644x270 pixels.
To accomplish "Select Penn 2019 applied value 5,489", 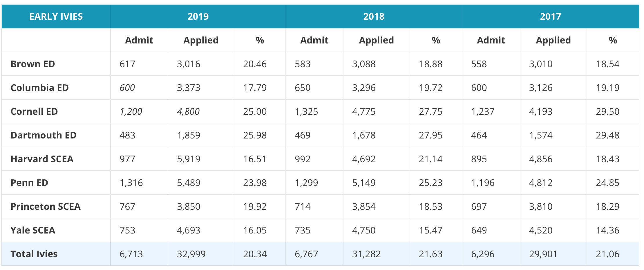I will pyautogui.click(x=189, y=183).
